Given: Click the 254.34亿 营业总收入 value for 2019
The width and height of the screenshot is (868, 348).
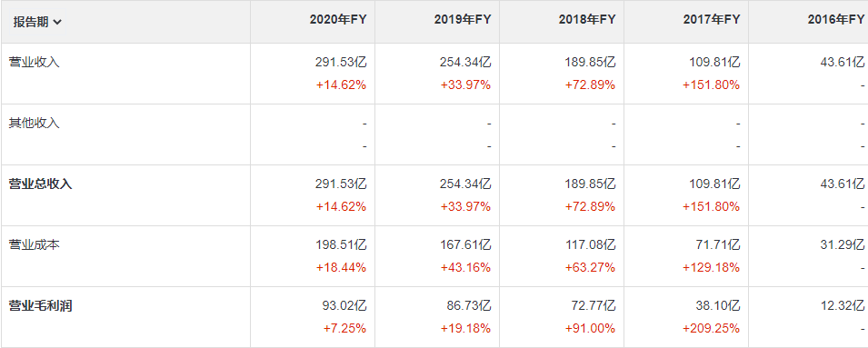Looking at the screenshot, I should [465, 184].
